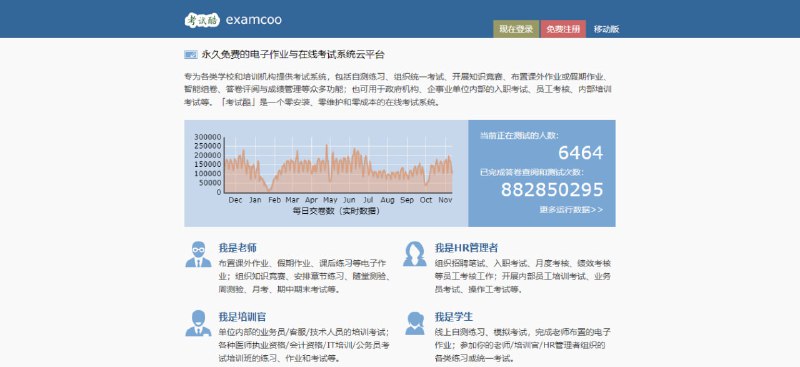This screenshot has height=367, width=800.
Task: Open the 我是培训官 heading link
Action: [242, 317]
